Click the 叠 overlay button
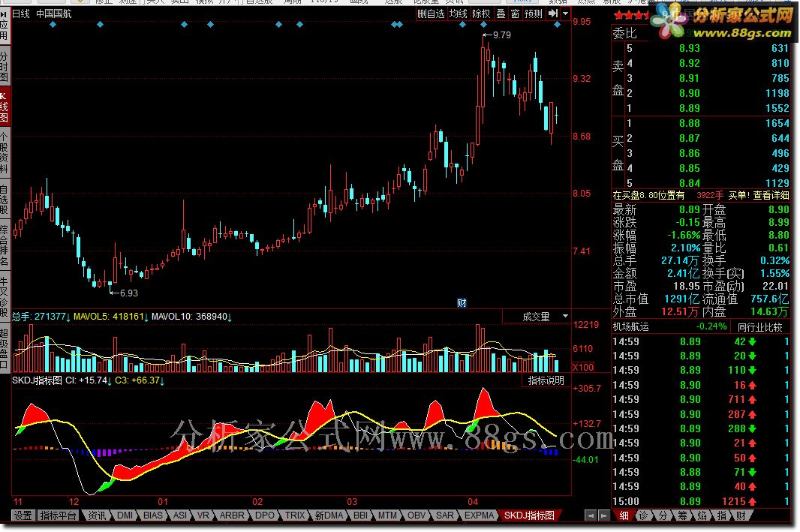 click(501, 14)
